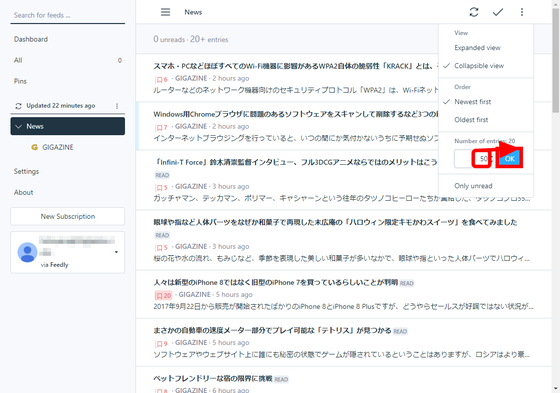The height and width of the screenshot is (393, 560).
Task: Open All feeds in sidebar
Action: [18, 60]
